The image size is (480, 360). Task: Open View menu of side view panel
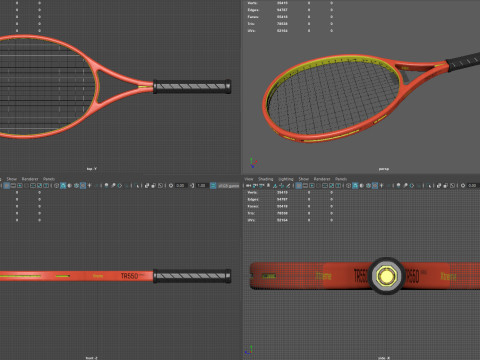coord(249,179)
